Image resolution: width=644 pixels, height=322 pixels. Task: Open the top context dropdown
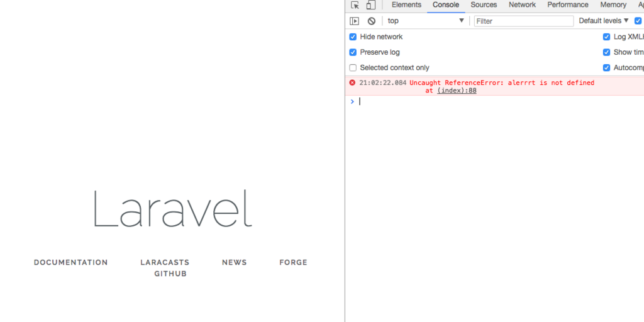(426, 21)
